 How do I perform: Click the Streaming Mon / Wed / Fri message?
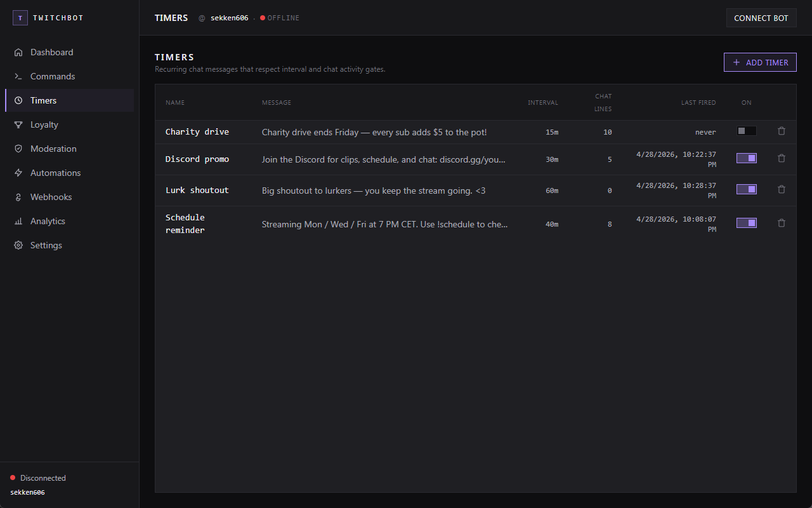[x=385, y=224]
